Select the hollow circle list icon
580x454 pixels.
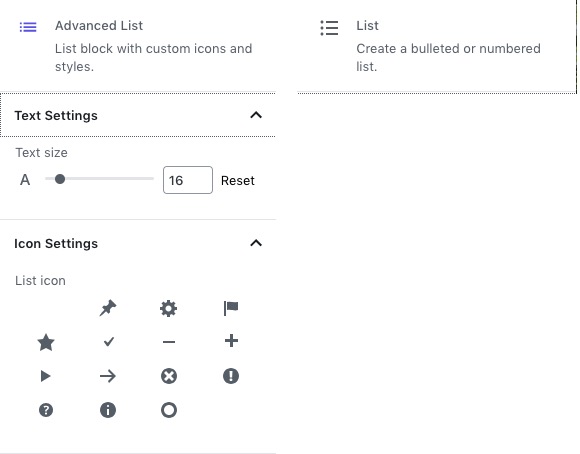tap(169, 410)
